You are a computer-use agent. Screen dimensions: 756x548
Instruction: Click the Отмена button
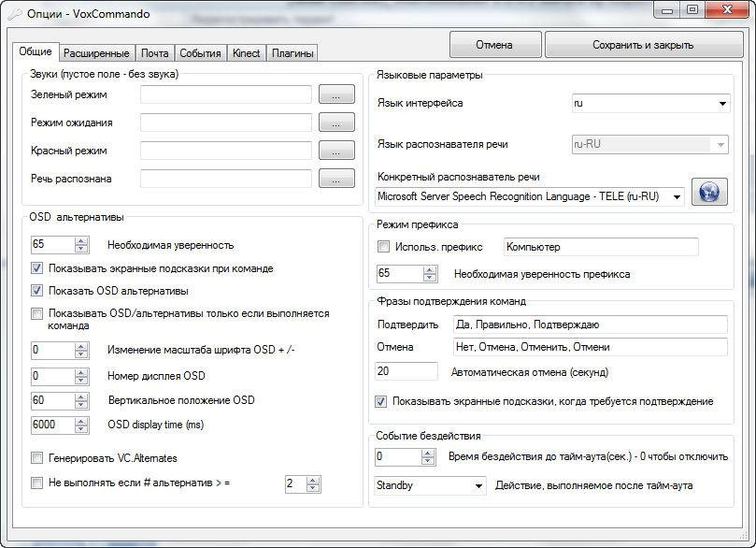point(495,45)
